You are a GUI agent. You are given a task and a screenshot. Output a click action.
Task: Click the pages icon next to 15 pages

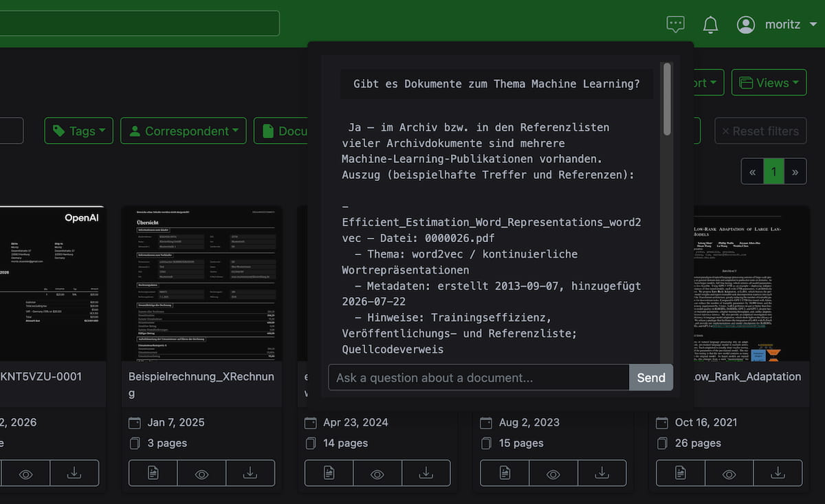pos(487,443)
